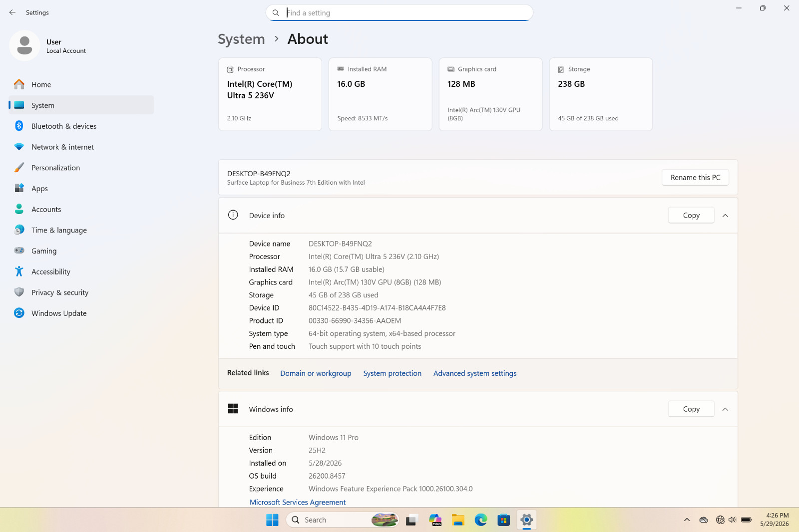Open the clock and date flyout
Screen dimensions: 799x532
click(775, 520)
